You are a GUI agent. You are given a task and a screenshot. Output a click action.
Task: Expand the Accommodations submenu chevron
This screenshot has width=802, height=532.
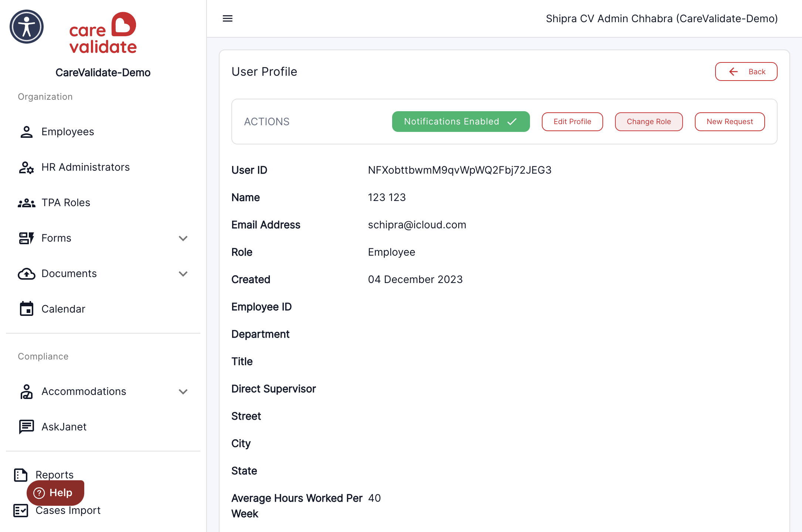pyautogui.click(x=183, y=392)
